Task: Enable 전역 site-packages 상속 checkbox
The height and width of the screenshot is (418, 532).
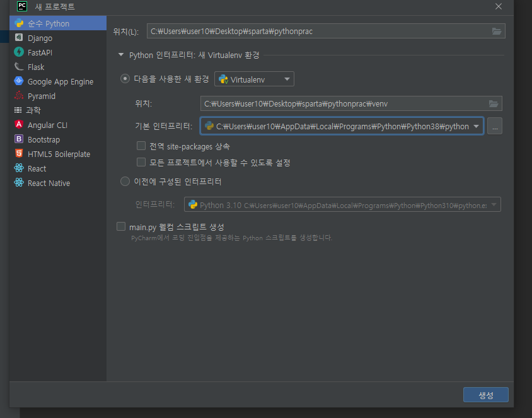Action: point(141,146)
